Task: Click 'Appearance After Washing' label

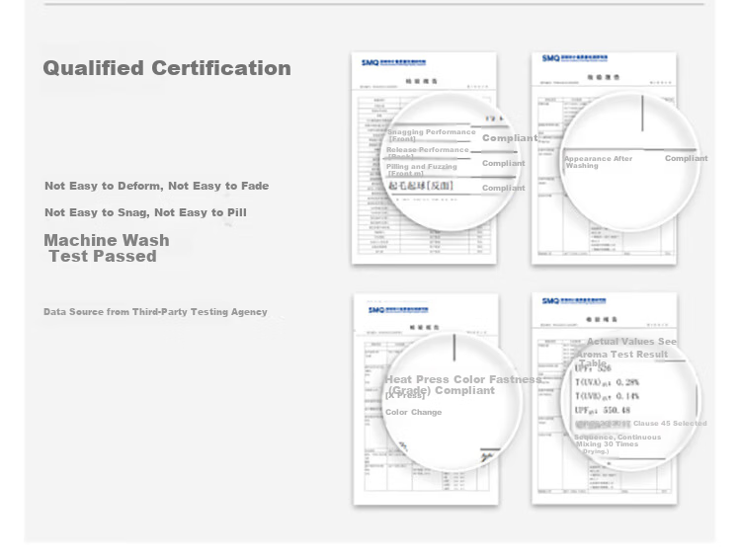Action: 599,162
